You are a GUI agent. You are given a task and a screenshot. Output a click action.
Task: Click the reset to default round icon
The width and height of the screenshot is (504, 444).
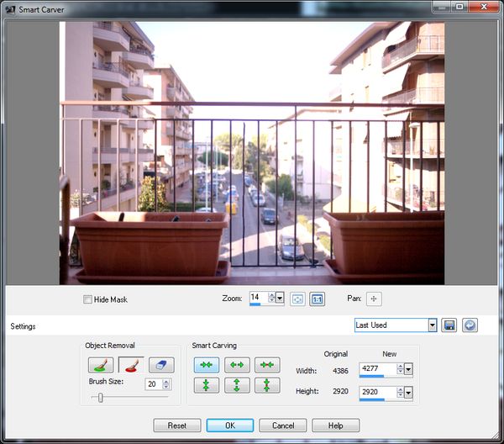tap(470, 325)
